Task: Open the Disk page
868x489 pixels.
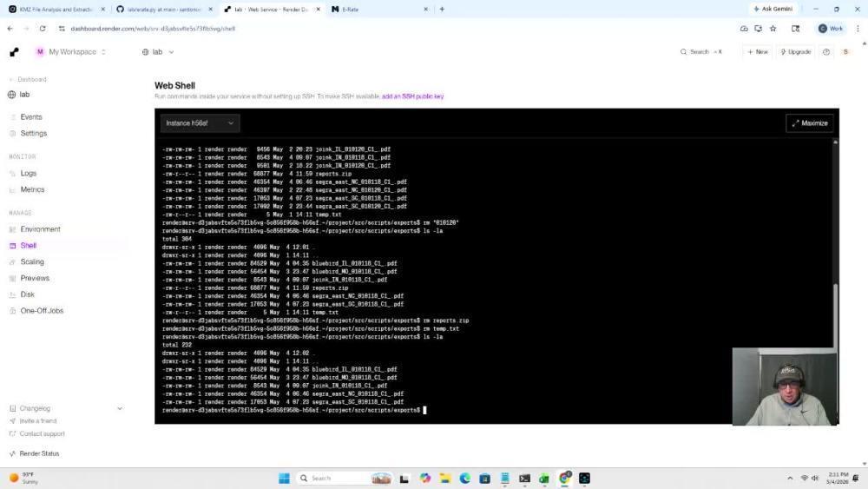Action: (x=27, y=294)
